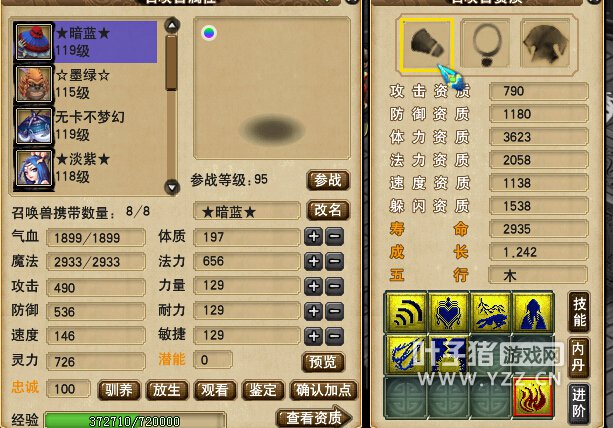
Task: Select the hooded figure skill icon
Action: [532, 313]
